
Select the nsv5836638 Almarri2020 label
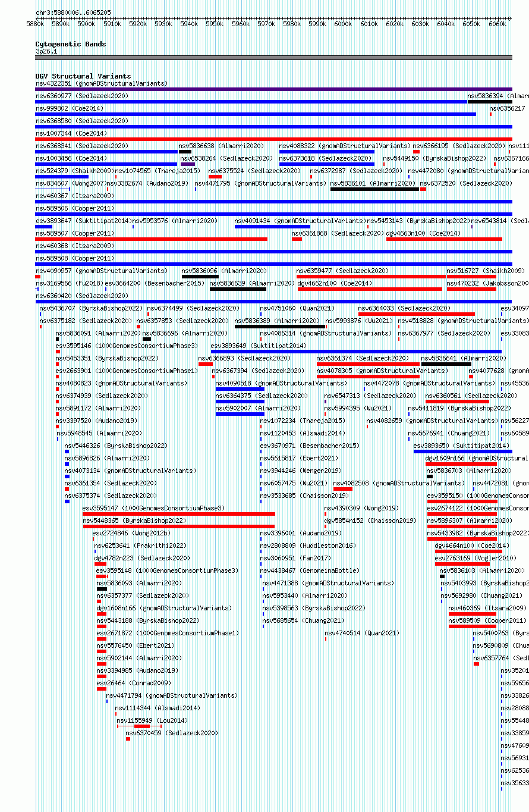[221, 146]
